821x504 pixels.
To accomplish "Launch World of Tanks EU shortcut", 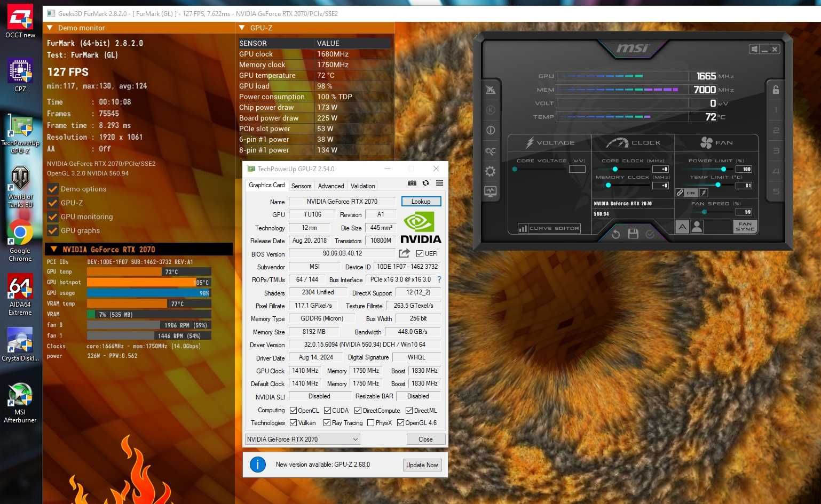I will coord(20,187).
